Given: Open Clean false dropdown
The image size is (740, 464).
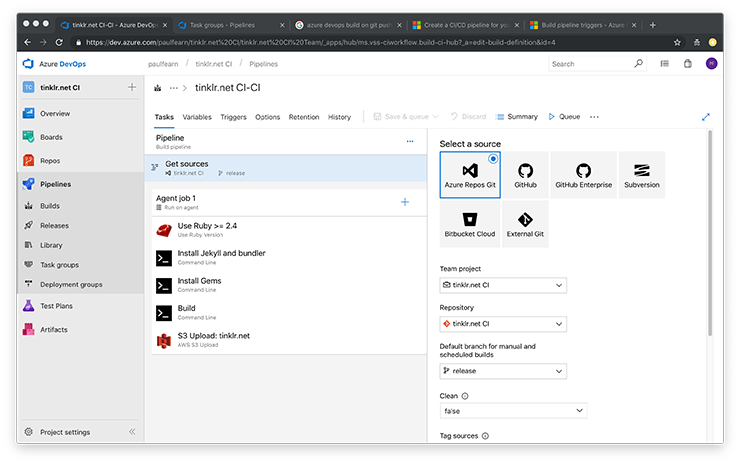Looking at the screenshot, I should point(513,411).
